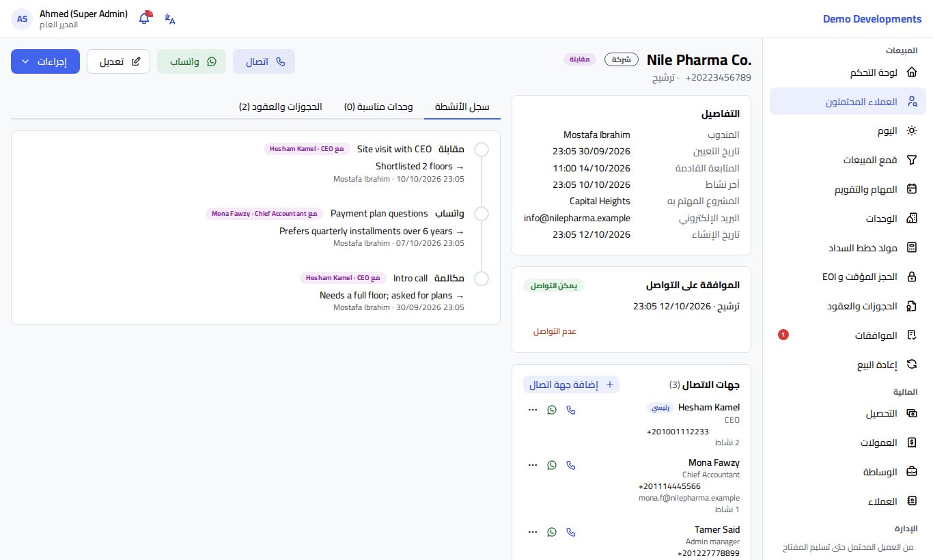The width and height of the screenshot is (933, 560).
Task: Click the واتساب button in header
Action: pyautogui.click(x=191, y=61)
